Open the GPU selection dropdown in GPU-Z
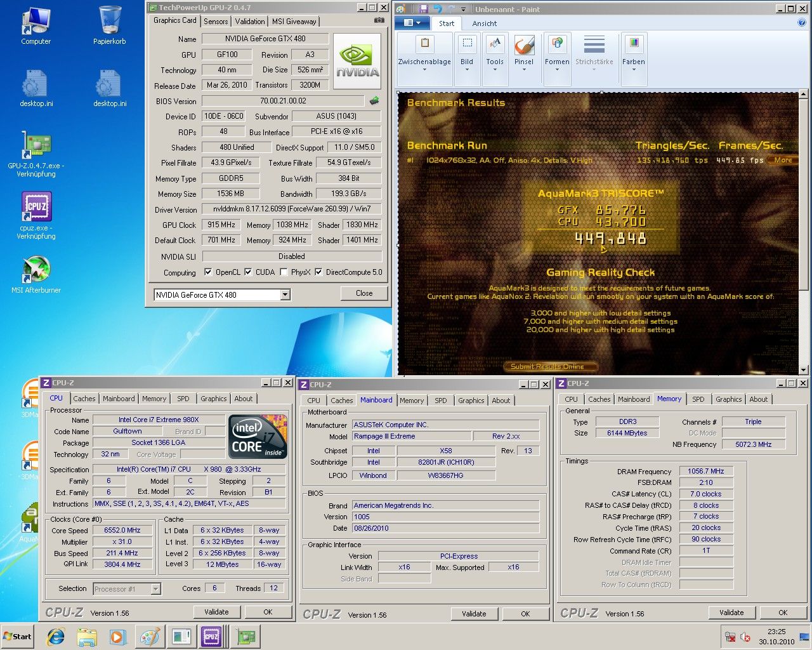 [x=285, y=295]
